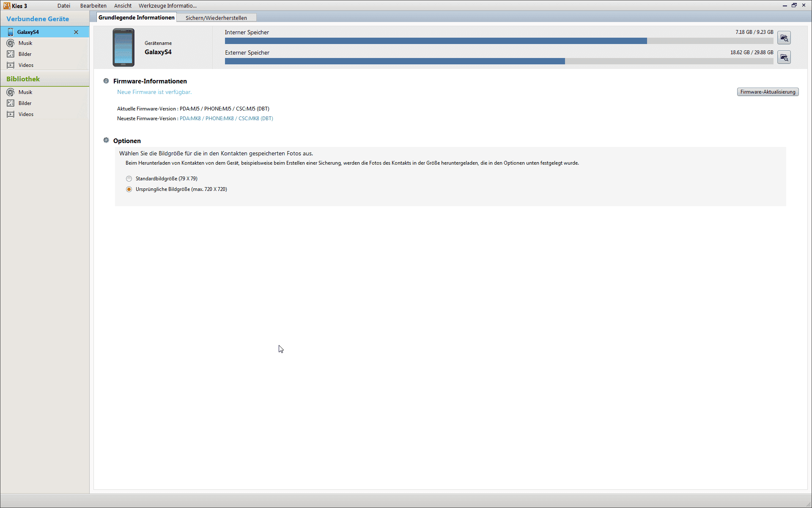812x508 pixels.
Task: Browse Interner Speicher with folder-search icon
Action: (784, 38)
